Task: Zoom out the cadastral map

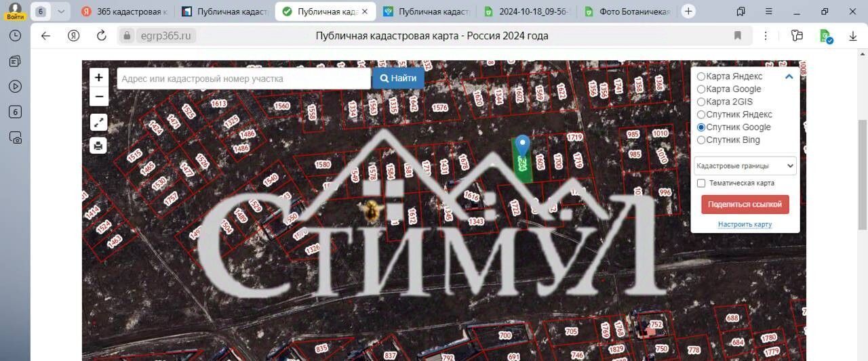Action: click(x=98, y=96)
